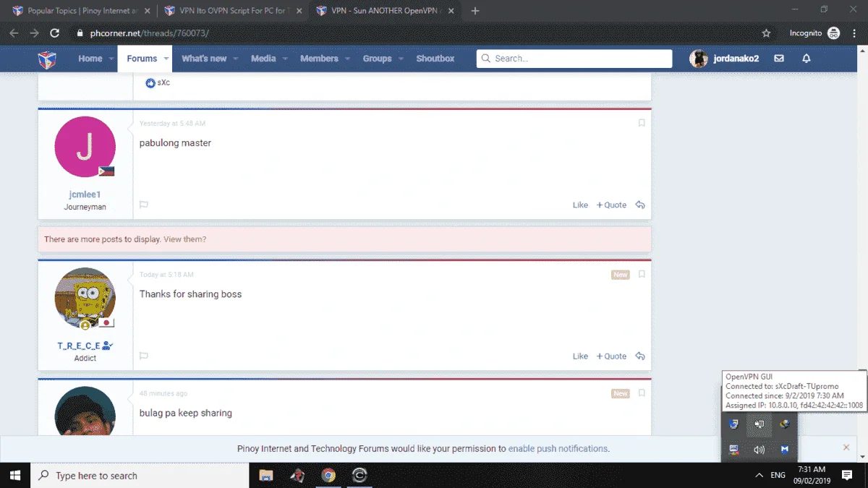
Task: Like jcmlee1's post
Action: pos(580,205)
